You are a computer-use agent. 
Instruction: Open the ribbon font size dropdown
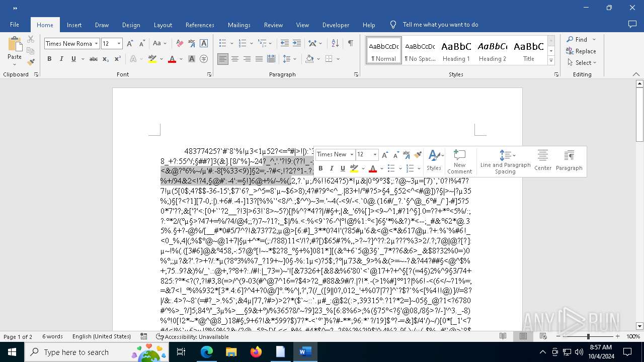click(x=119, y=44)
